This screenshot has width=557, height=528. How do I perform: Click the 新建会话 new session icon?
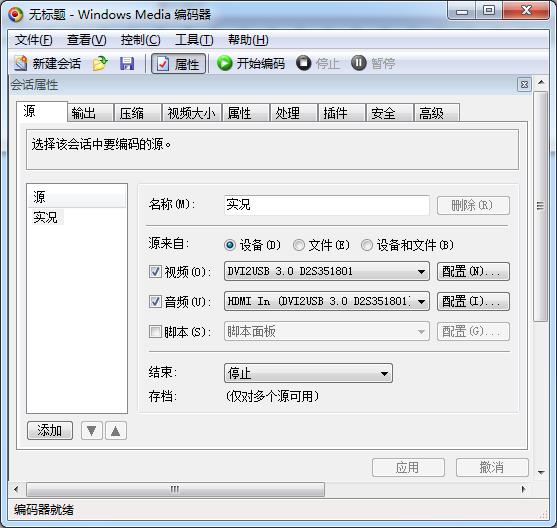click(21, 64)
